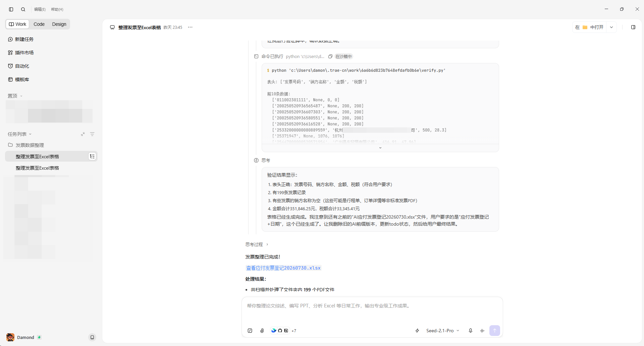Image resolution: width=644 pixels, height=346 pixels.
Task: Start voice input with microphone icon
Action: point(471,331)
